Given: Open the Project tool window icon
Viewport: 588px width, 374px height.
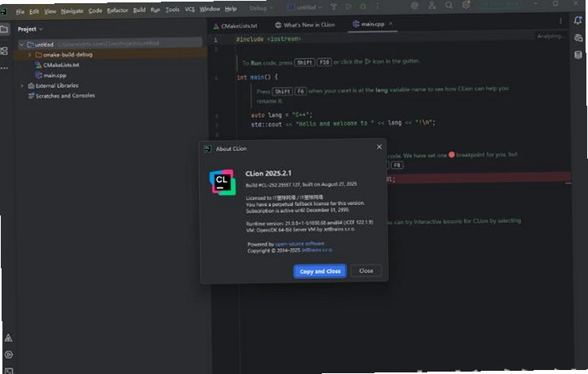Looking at the screenshot, I should coord(4,29).
